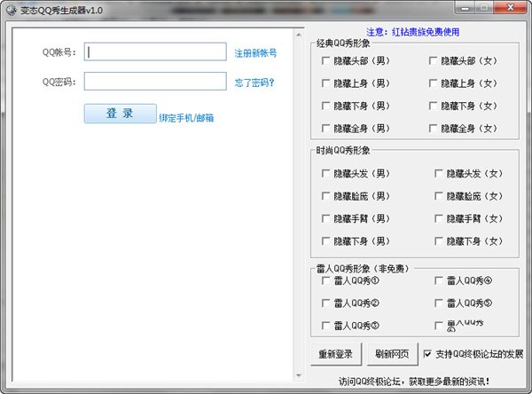Select 隐藏手臂(男) checkbox

click(x=325, y=218)
